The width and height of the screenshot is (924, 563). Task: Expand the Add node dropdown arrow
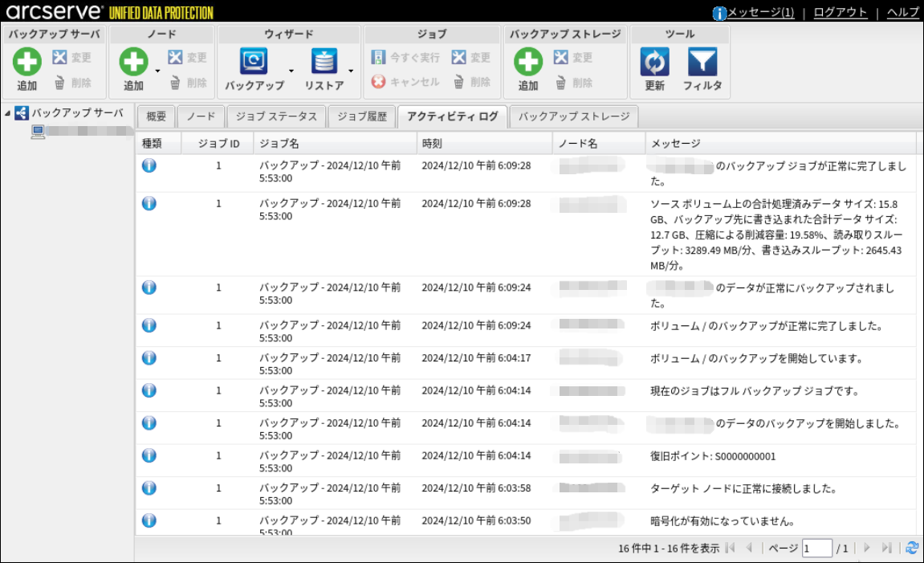point(157,71)
